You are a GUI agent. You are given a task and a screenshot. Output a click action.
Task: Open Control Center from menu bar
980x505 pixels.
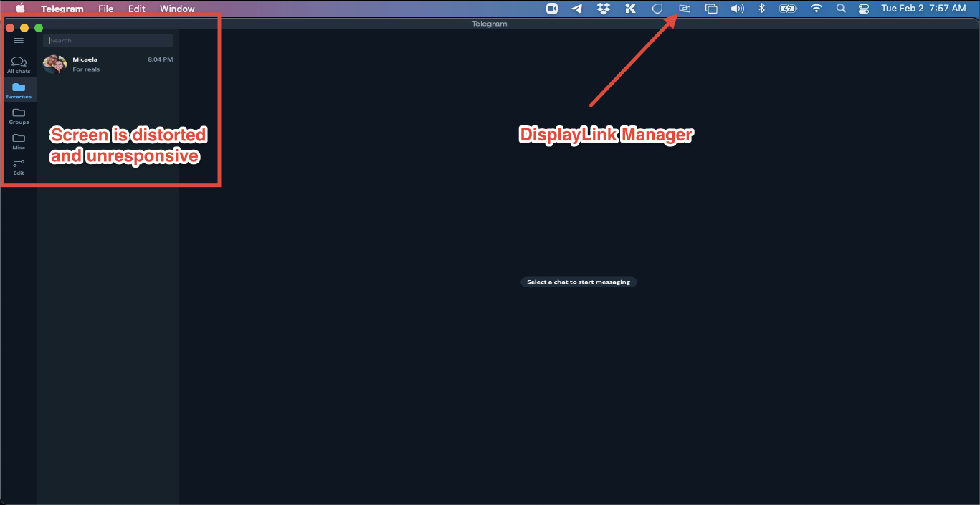point(863,9)
